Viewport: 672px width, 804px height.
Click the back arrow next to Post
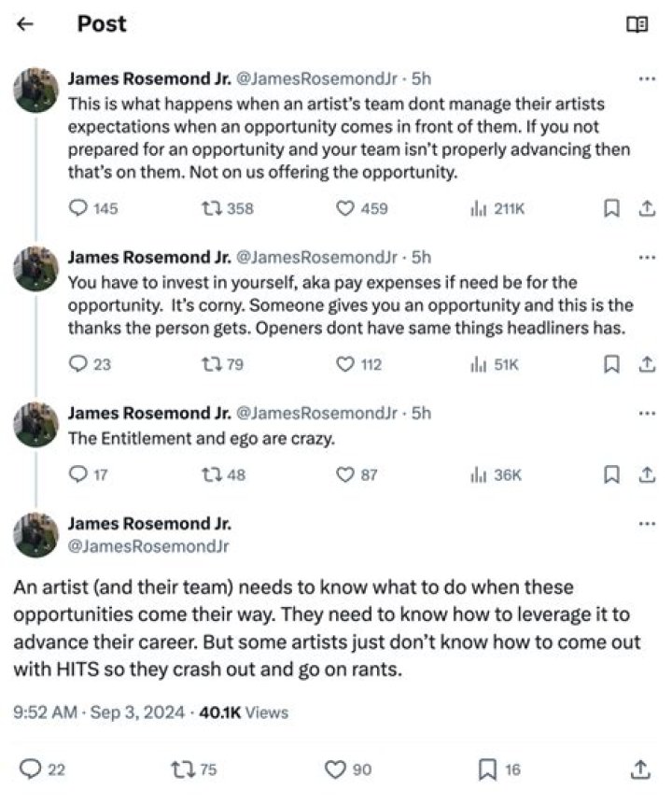pyautogui.click(x=25, y=25)
